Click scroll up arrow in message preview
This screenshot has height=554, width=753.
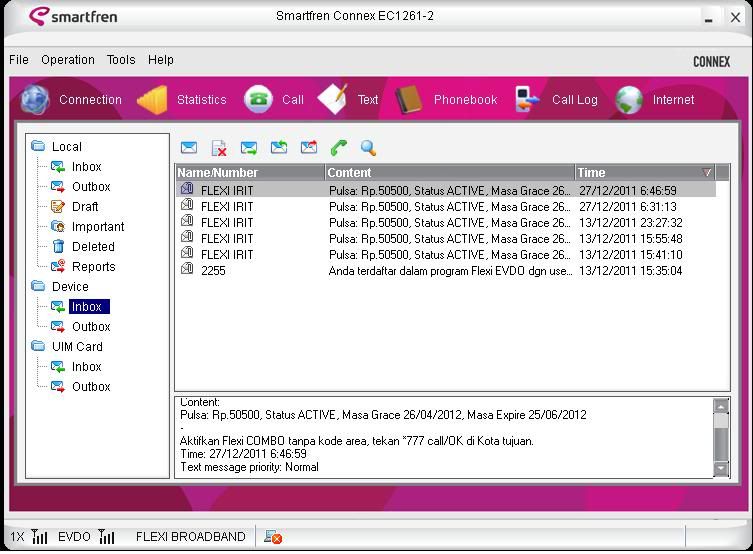(721, 406)
